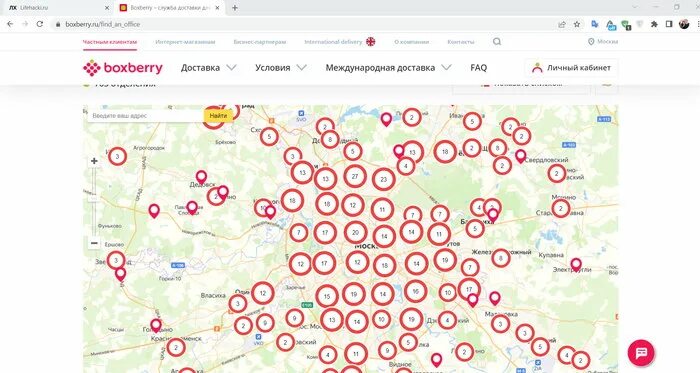Screen dimensions: 700x373
Task: Click the browser URL address bar
Action: (x=304, y=24)
